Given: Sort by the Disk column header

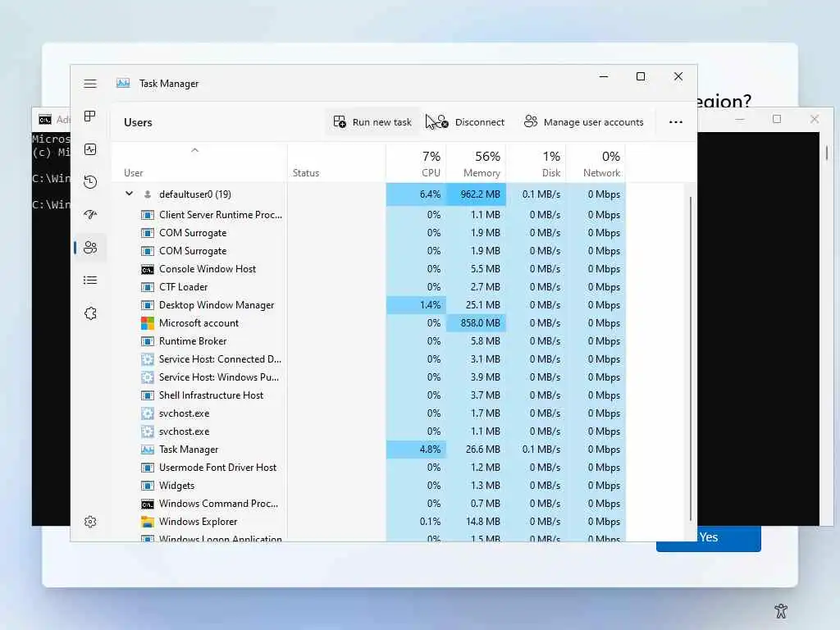Looking at the screenshot, I should pyautogui.click(x=536, y=164).
